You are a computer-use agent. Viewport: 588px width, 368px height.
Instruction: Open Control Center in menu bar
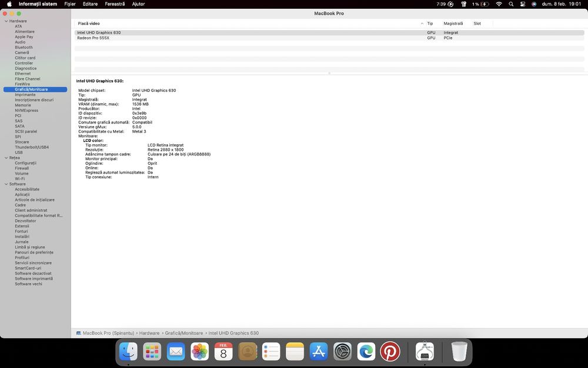tap(522, 4)
